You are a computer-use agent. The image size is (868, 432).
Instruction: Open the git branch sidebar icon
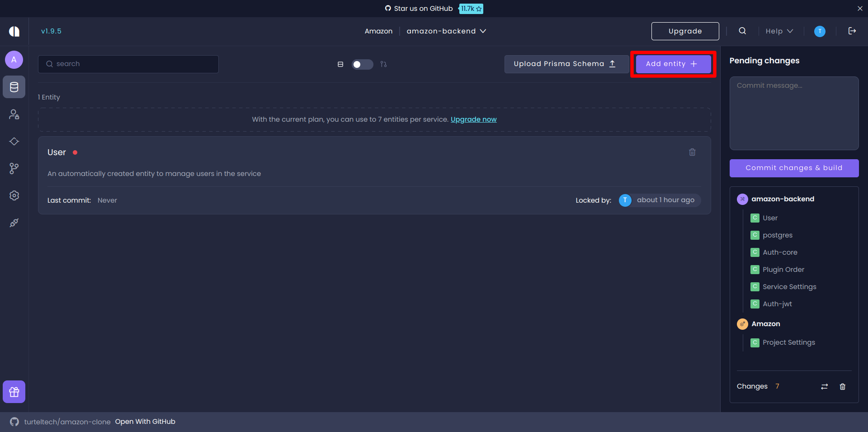point(14,169)
